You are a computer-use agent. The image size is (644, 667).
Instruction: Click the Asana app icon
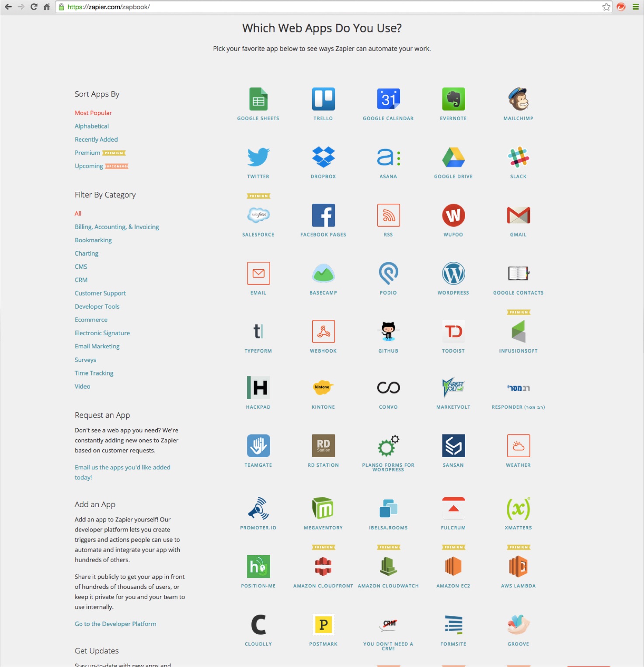388,157
